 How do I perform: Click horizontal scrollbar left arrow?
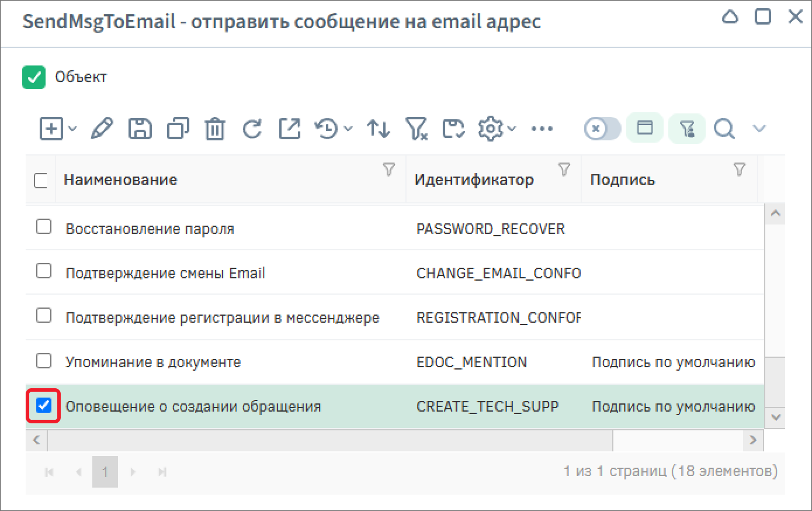36,440
